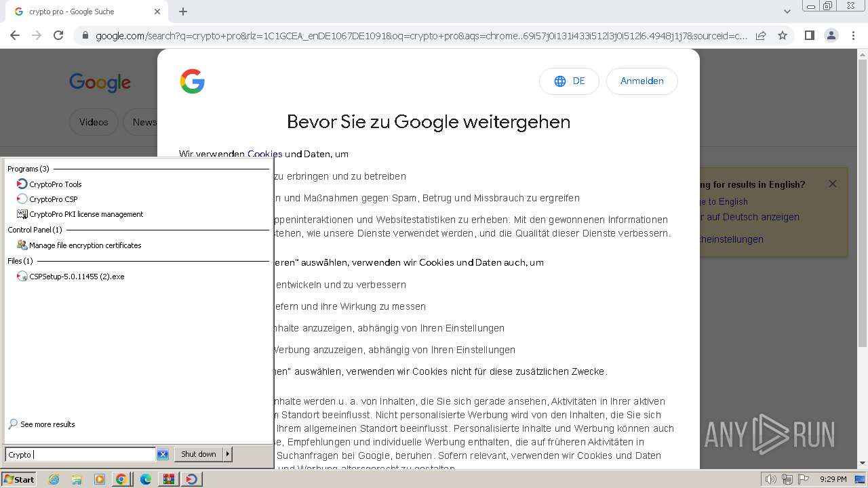868x488 pixels.
Task: Click the Control Panel (1) group header
Action: [x=35, y=230]
